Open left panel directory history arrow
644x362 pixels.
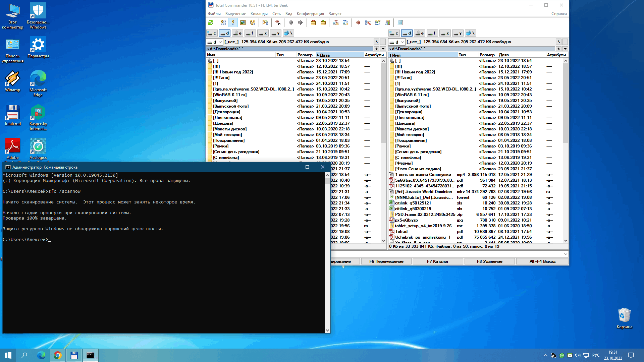(x=383, y=49)
